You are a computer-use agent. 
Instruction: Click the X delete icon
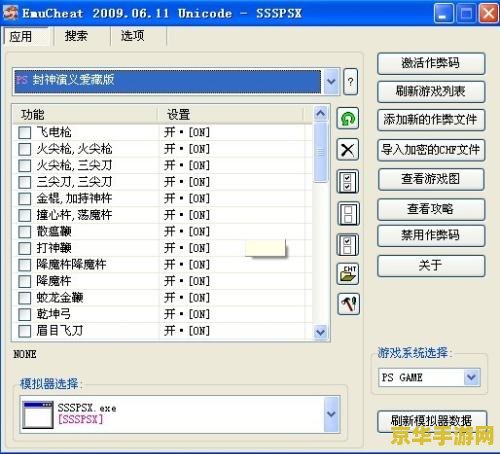pyautogui.click(x=348, y=150)
